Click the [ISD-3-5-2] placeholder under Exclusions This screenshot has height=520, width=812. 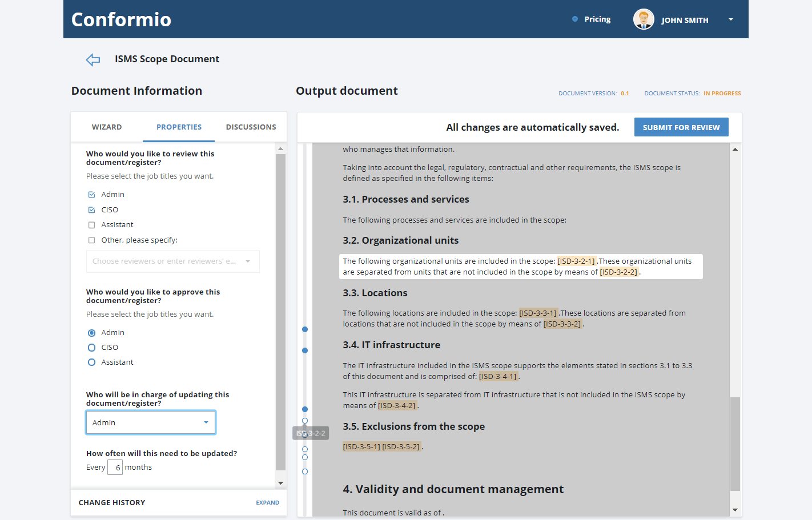[x=401, y=447]
